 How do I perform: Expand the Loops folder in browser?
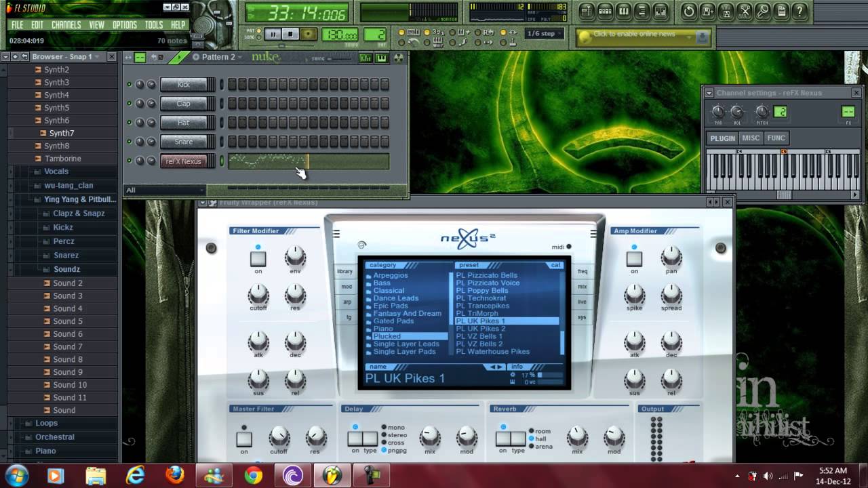point(46,423)
